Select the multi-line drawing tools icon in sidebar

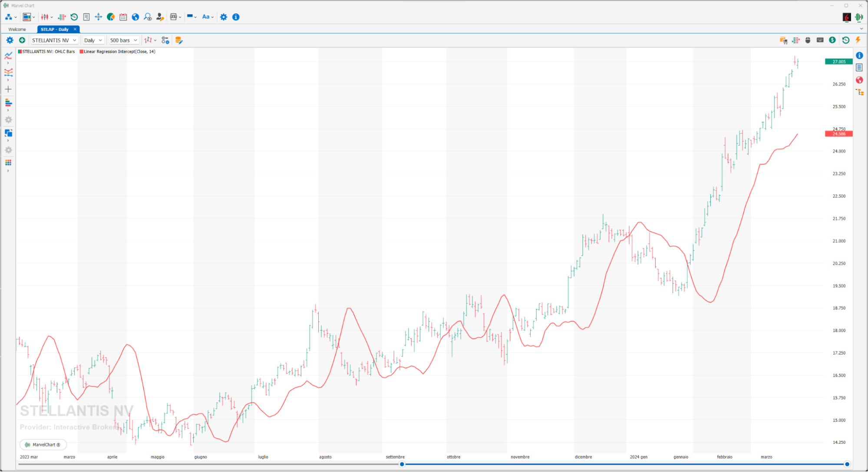8,72
